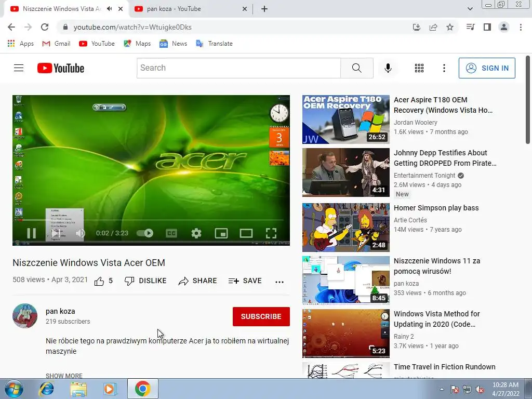Viewport: 532px width, 399px height.
Task: Bookmark this tab with the star
Action: (450, 27)
